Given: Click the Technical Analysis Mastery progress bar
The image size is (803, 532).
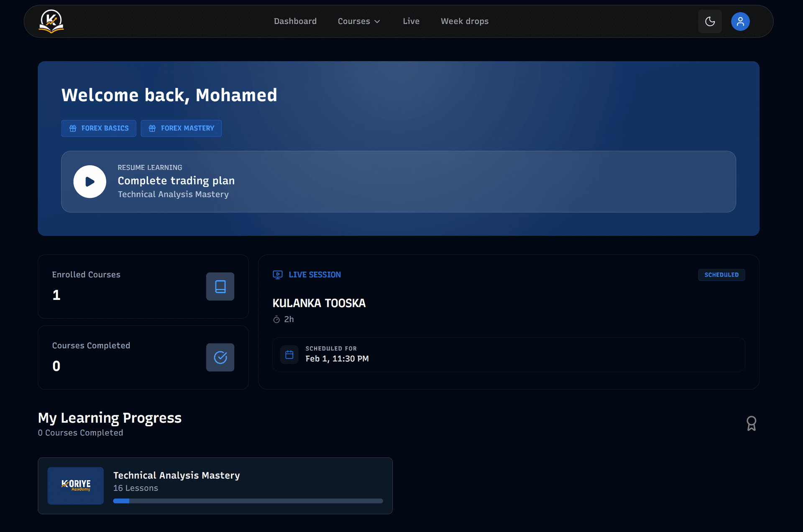Looking at the screenshot, I should pyautogui.click(x=248, y=501).
